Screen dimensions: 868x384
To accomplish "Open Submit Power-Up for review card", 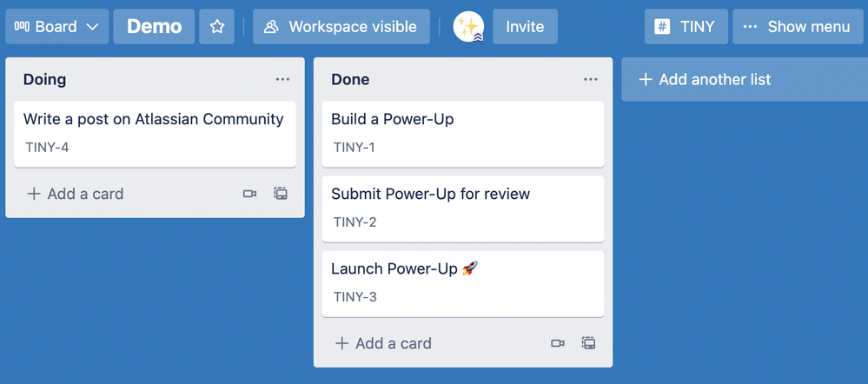I will click(463, 209).
